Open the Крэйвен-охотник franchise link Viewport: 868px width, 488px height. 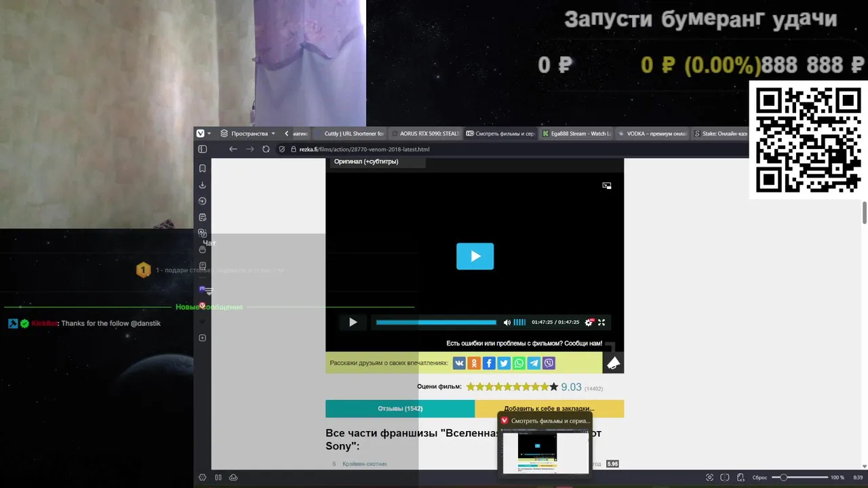click(x=365, y=464)
